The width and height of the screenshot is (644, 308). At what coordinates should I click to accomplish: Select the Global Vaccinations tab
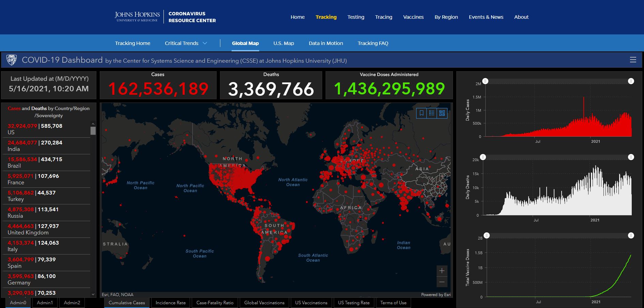(264, 303)
